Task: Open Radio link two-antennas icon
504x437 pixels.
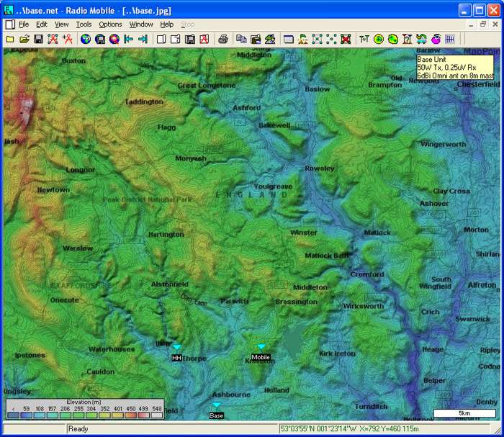Action: [x=364, y=39]
